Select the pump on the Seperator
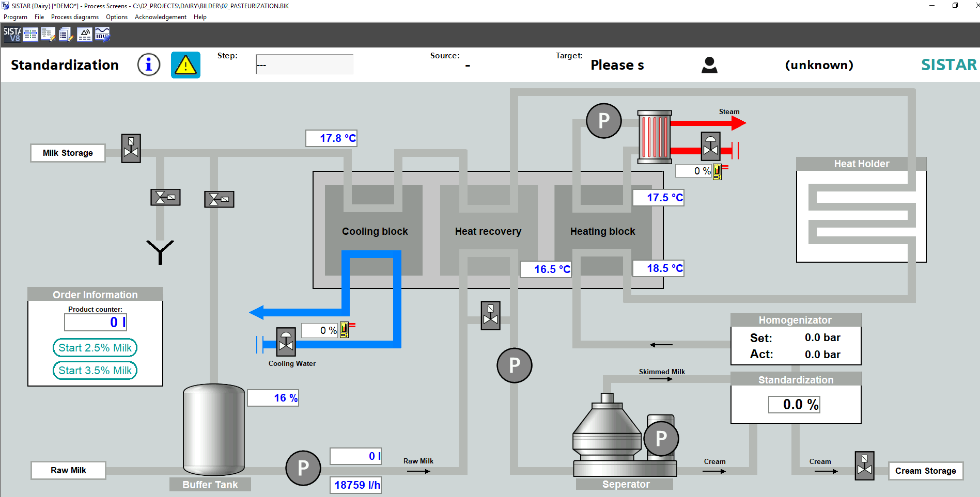The width and height of the screenshot is (980, 497). pos(661,439)
